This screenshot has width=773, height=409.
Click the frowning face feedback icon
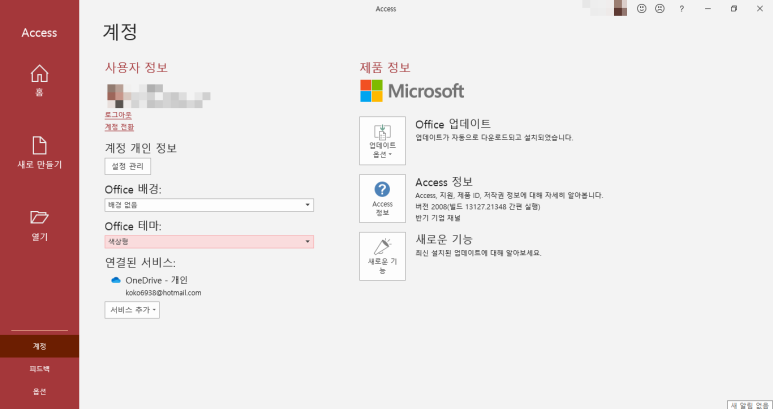660,8
